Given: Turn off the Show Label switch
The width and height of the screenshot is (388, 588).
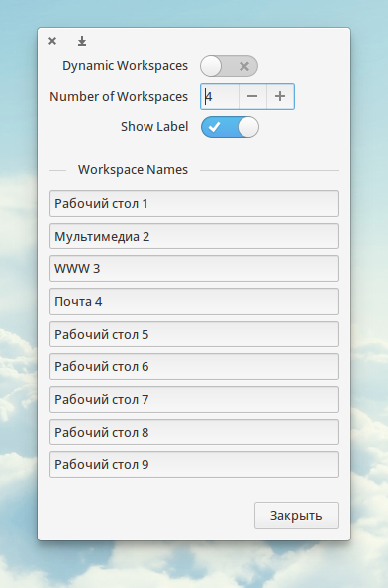Looking at the screenshot, I should (230, 127).
